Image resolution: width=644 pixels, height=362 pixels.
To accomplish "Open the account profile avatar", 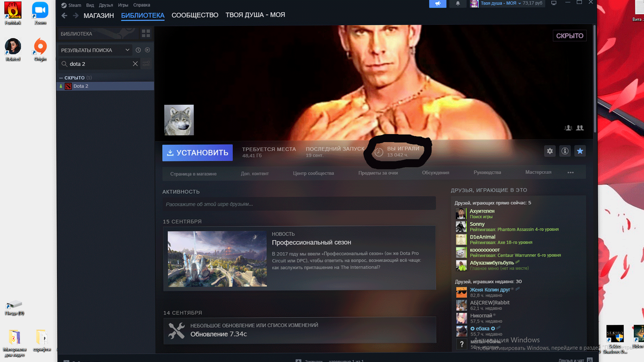I will (x=474, y=4).
